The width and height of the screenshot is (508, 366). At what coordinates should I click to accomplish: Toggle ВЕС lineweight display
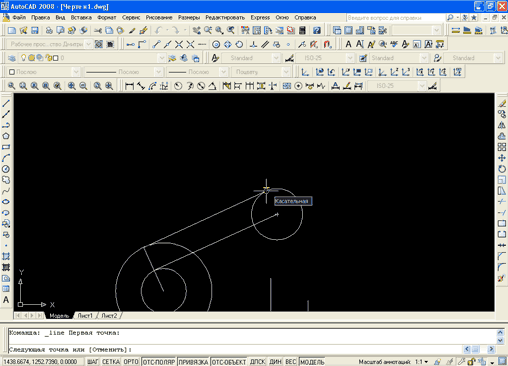[291, 362]
